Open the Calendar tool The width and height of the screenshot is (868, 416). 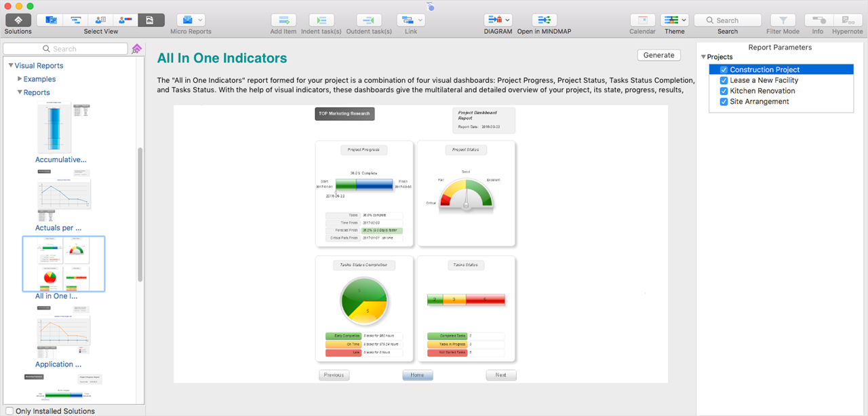tap(642, 20)
